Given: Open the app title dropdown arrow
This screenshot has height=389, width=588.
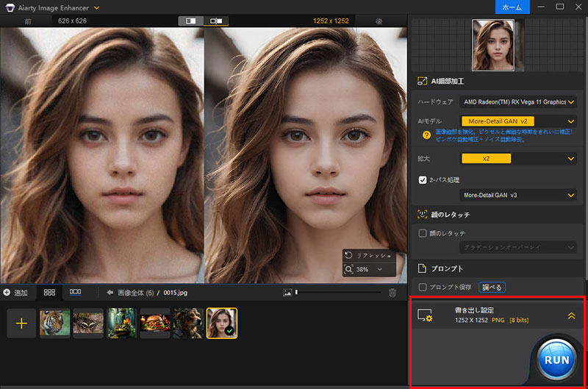Looking at the screenshot, I should (x=97, y=7).
